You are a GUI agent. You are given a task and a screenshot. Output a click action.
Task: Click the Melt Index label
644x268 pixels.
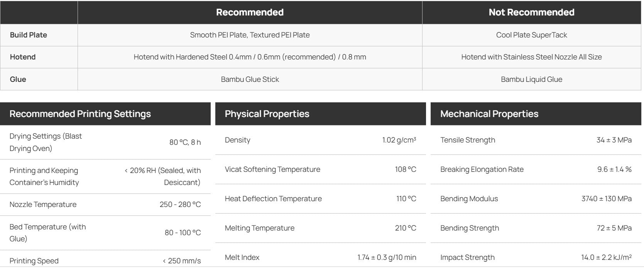click(242, 258)
